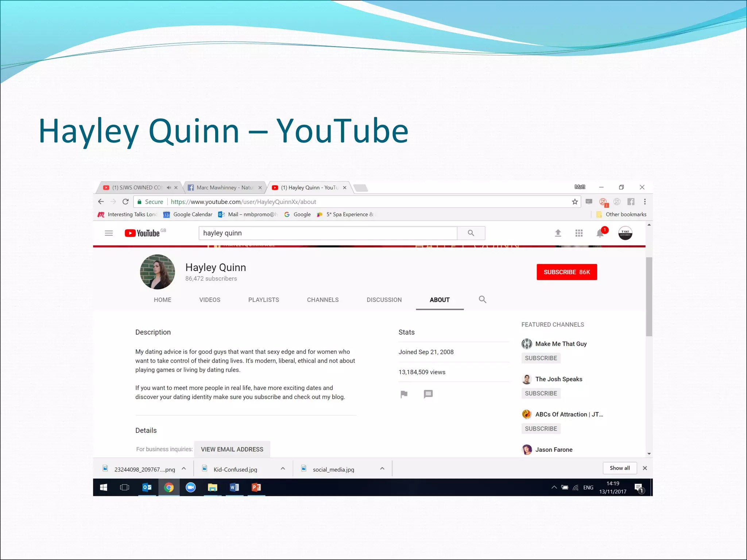
Task: Expand options for 23244098_209767 png download
Action: [x=184, y=469]
